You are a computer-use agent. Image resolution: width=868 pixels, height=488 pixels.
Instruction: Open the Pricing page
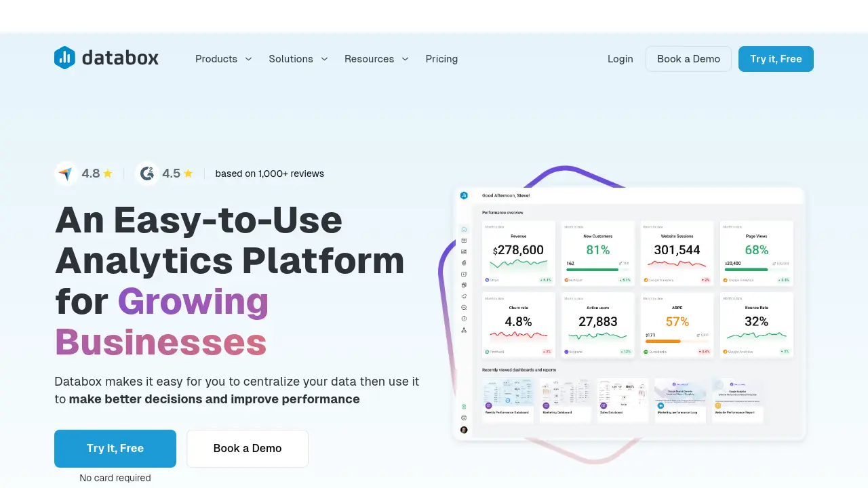(x=441, y=59)
